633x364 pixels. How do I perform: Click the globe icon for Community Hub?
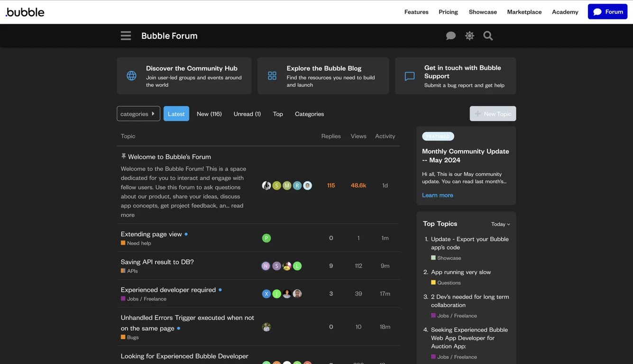[x=131, y=76]
